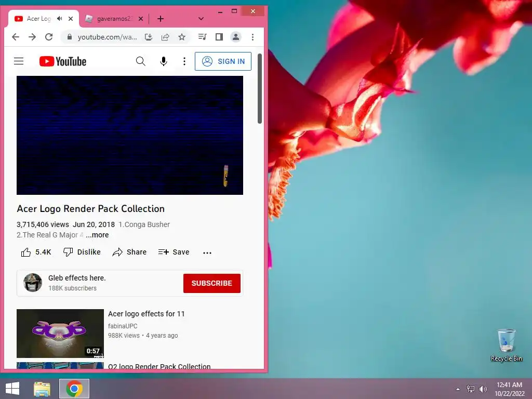The width and height of the screenshot is (532, 399).
Task: Click the Dislike button
Action: tap(82, 252)
